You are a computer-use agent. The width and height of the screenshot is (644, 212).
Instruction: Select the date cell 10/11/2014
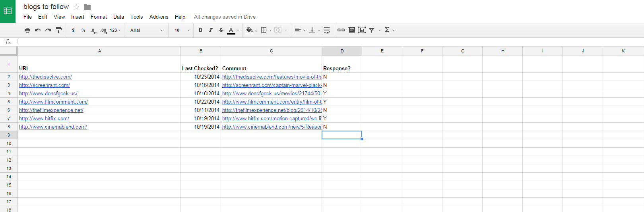(x=201, y=110)
